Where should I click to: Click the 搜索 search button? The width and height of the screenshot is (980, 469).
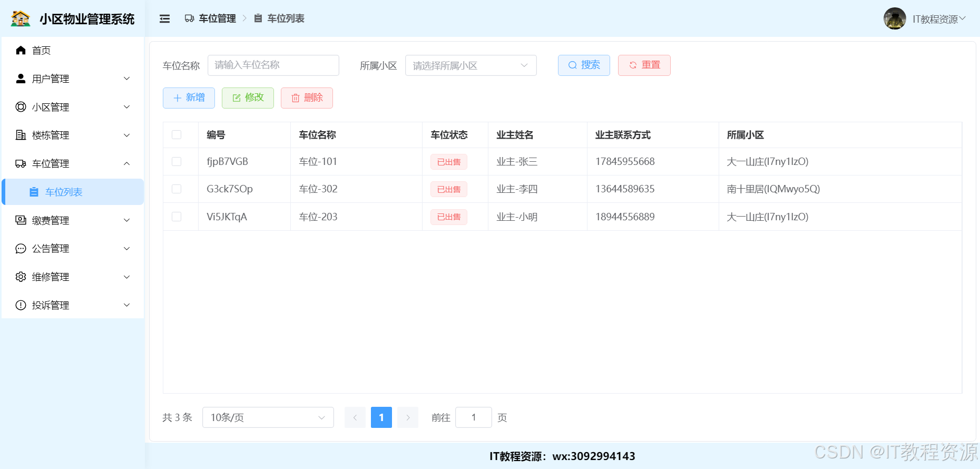584,65
